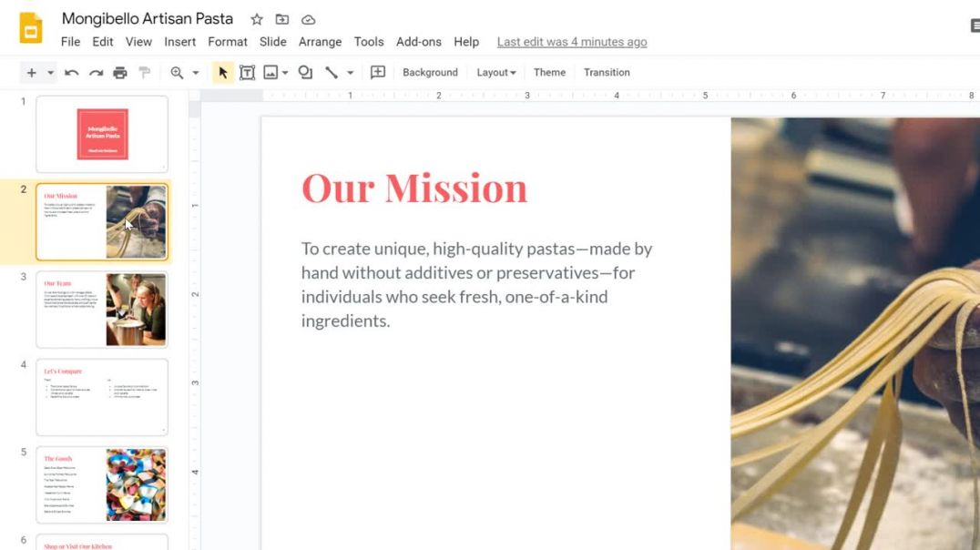The image size is (980, 550).
Task: Click the Background button
Action: point(430,73)
